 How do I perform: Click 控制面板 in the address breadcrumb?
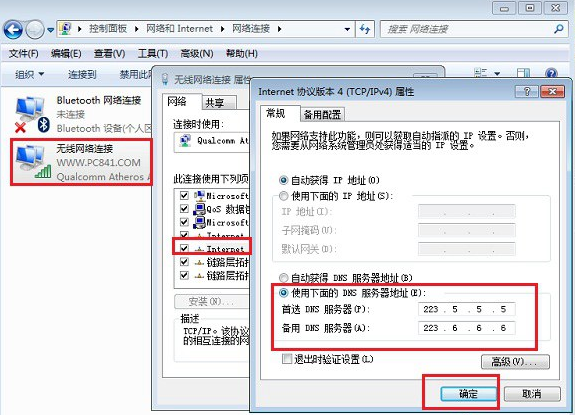pyautogui.click(x=108, y=29)
